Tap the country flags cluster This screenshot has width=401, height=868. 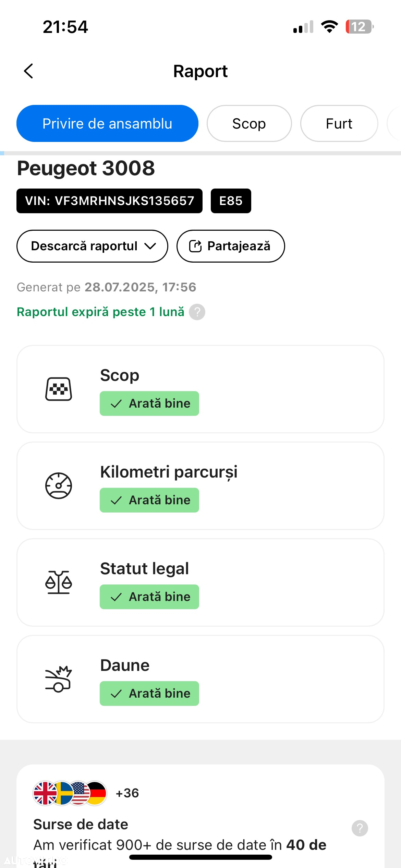point(70,793)
